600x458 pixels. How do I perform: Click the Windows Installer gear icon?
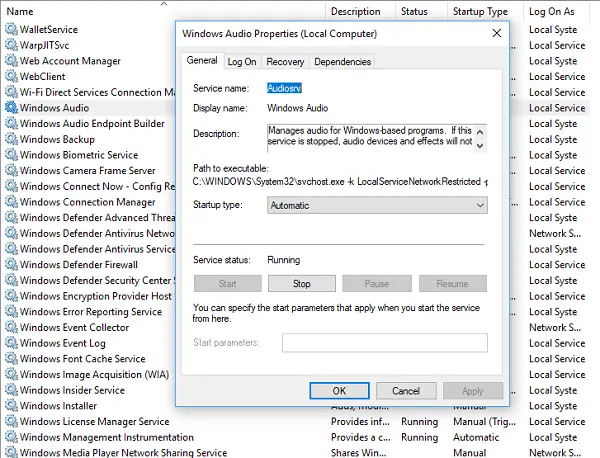[x=11, y=406]
